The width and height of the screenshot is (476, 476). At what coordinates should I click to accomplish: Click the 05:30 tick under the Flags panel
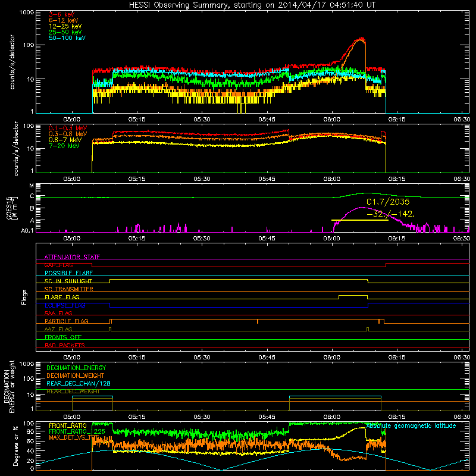[202, 358]
